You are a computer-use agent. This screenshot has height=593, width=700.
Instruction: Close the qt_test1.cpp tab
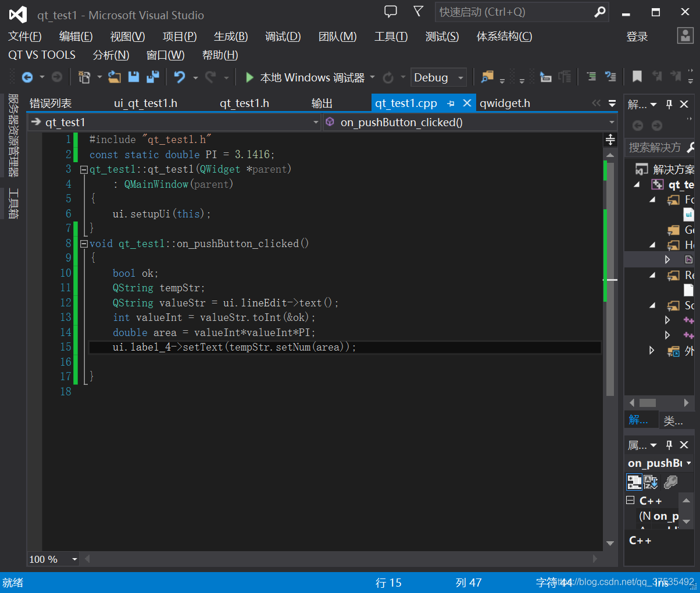[466, 103]
